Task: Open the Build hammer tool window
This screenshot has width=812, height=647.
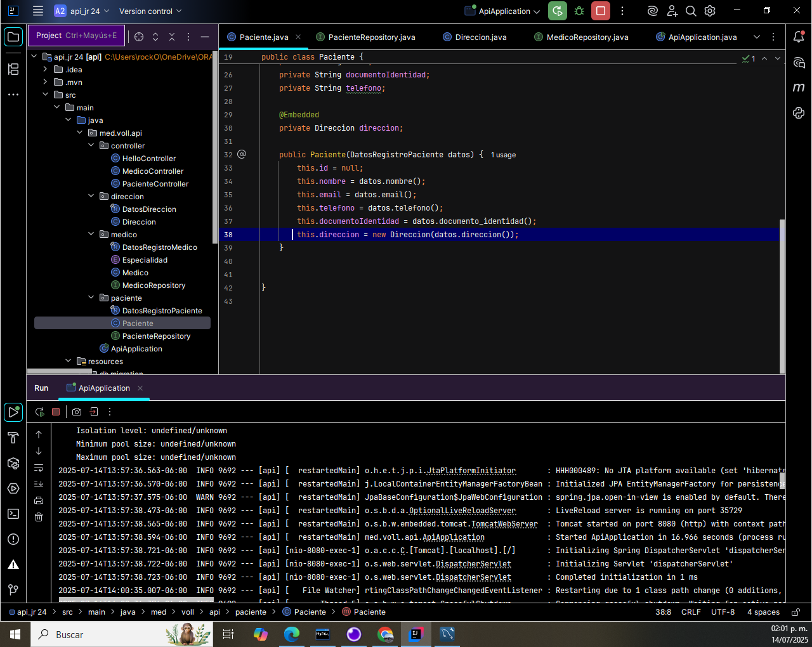Action: (13, 438)
